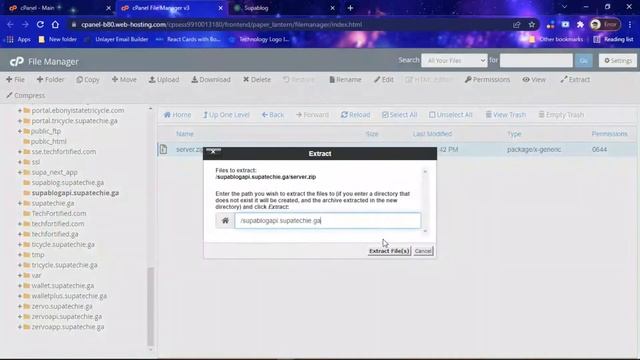This screenshot has width=640, height=360.
Task: Expand the public_ftp folder
Action: 20,131
